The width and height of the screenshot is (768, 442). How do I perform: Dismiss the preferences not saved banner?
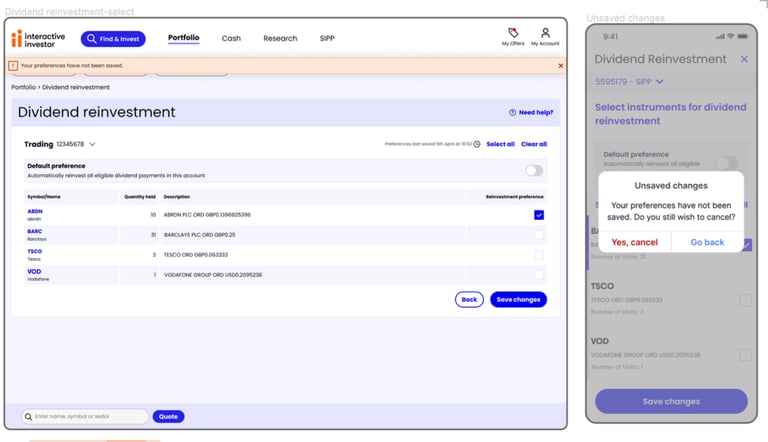561,66
